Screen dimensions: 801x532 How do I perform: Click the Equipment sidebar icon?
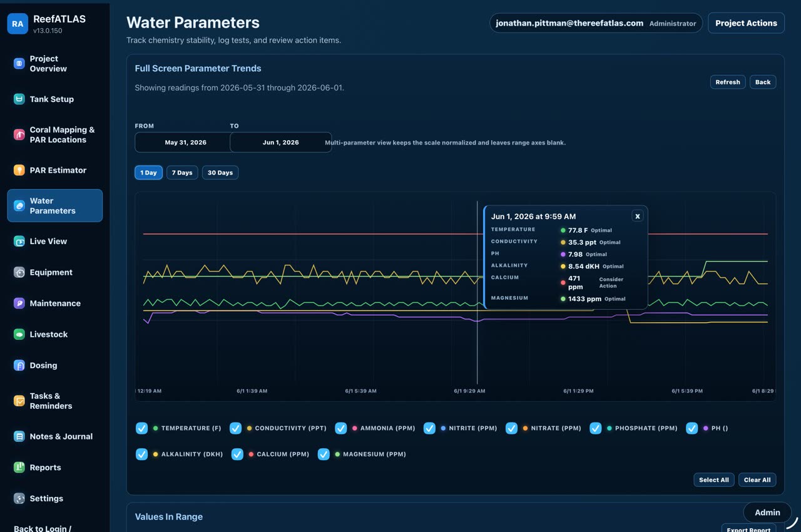[19, 272]
